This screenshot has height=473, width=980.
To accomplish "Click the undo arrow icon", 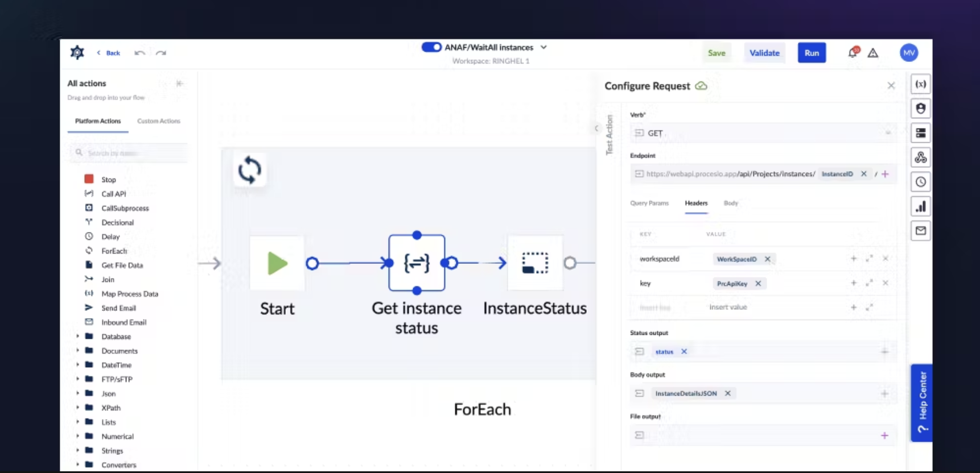I will (x=140, y=53).
